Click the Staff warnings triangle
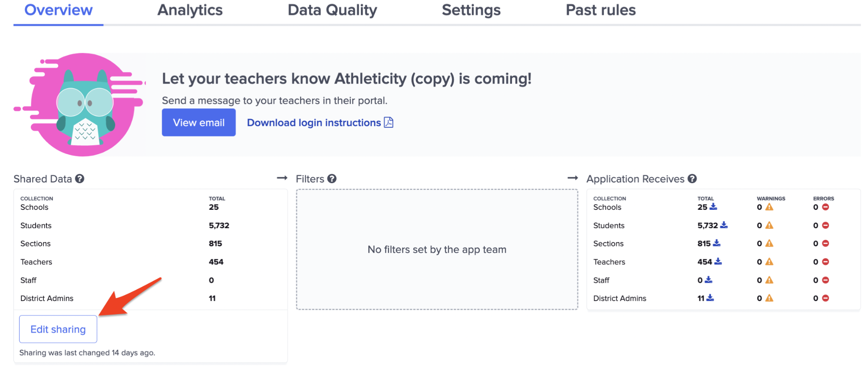The image size is (868, 368). coord(770,280)
